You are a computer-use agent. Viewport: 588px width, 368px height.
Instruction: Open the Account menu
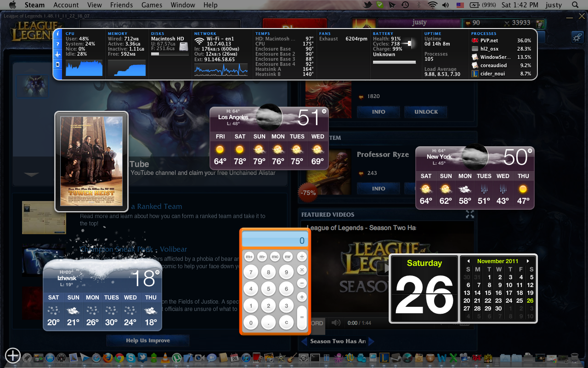click(x=66, y=5)
